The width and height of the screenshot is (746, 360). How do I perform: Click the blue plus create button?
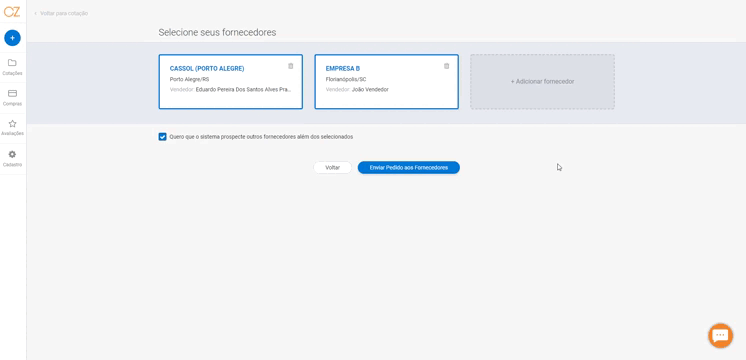pyautogui.click(x=12, y=38)
